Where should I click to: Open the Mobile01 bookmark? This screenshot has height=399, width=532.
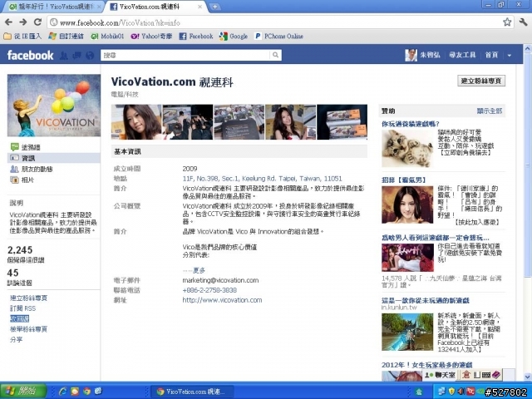107,36
